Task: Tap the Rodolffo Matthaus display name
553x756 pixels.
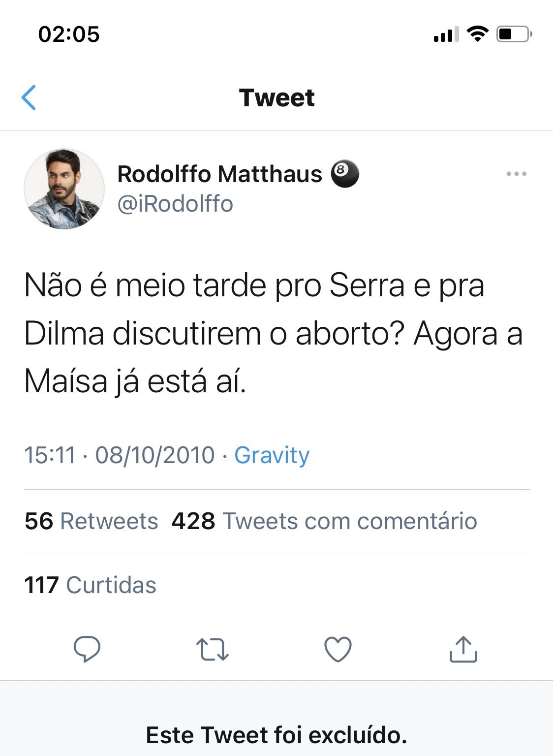Action: pyautogui.click(x=219, y=174)
